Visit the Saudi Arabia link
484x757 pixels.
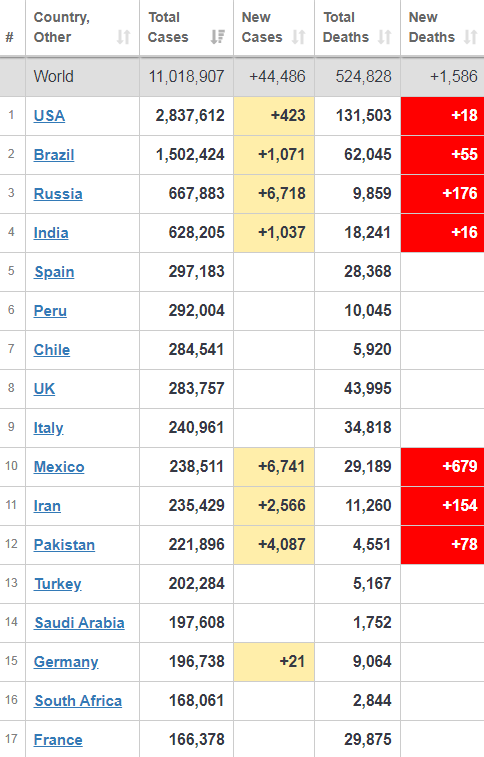(79, 623)
